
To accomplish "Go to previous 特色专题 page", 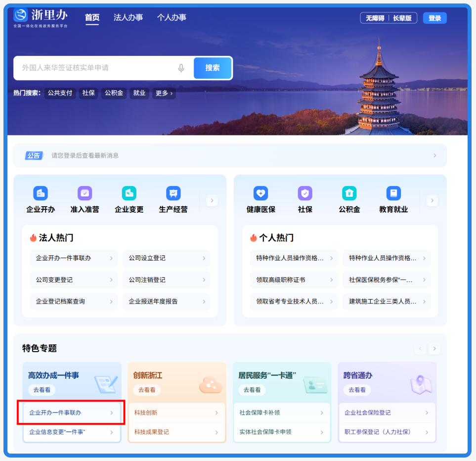I will pyautogui.click(x=420, y=348).
